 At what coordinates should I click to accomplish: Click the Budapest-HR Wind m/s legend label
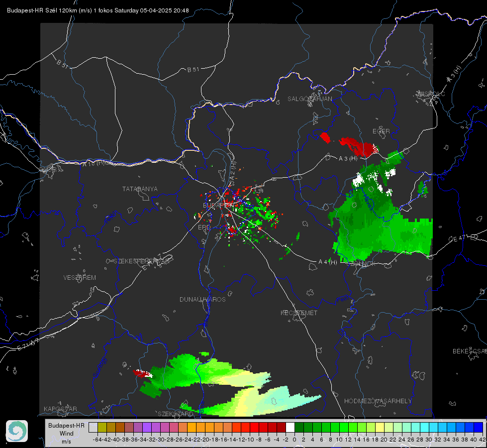(x=67, y=433)
